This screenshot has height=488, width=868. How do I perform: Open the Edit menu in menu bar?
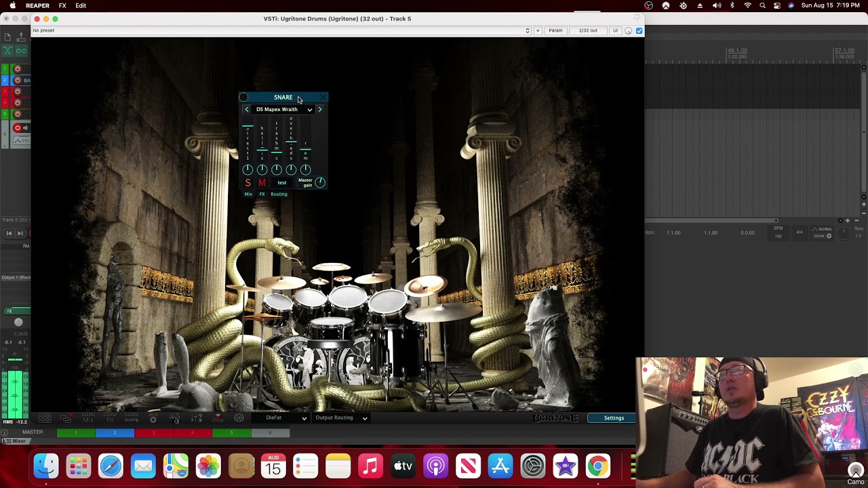(81, 5)
